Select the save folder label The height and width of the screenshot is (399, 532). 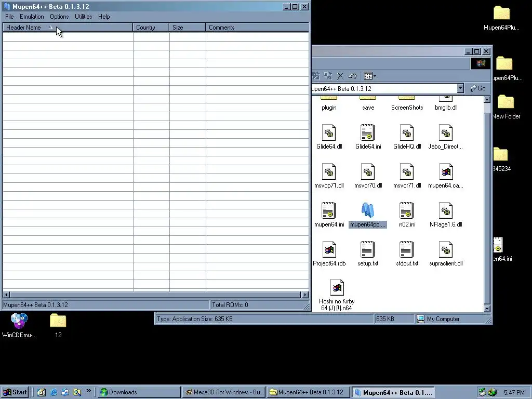pyautogui.click(x=368, y=108)
